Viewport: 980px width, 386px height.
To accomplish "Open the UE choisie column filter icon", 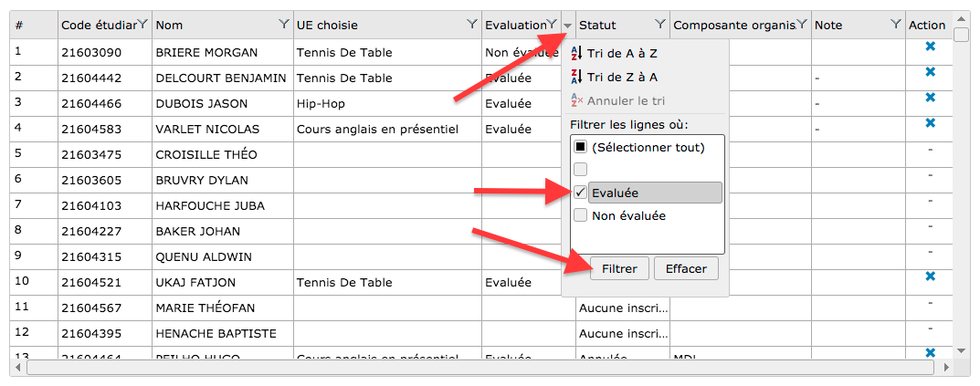I will tap(471, 25).
